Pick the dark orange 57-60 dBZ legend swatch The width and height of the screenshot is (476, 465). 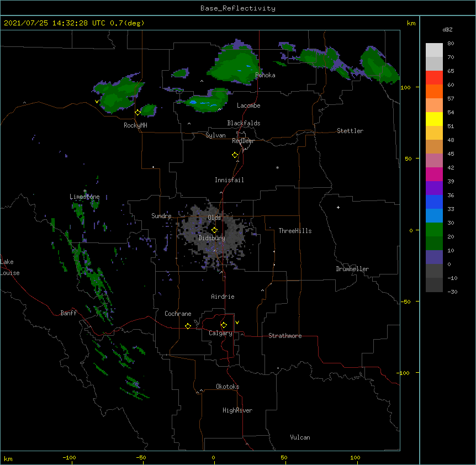coord(434,92)
